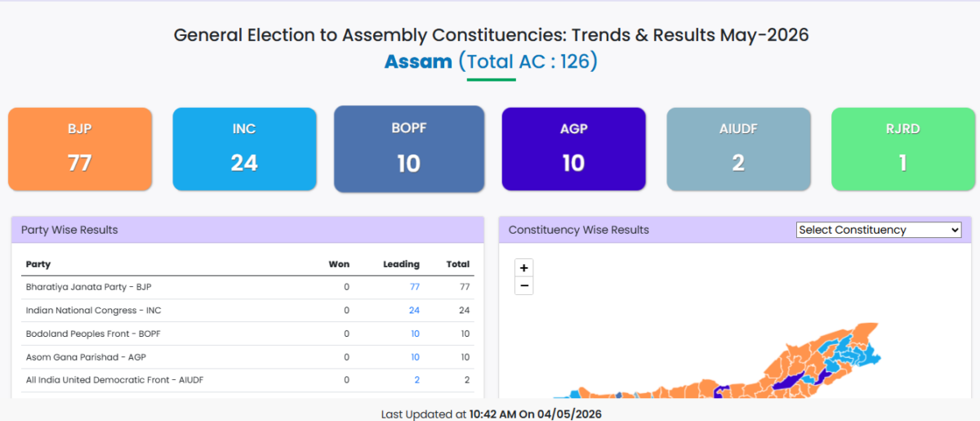
Task: Select the BOPF 10 party card
Action: 409,150
